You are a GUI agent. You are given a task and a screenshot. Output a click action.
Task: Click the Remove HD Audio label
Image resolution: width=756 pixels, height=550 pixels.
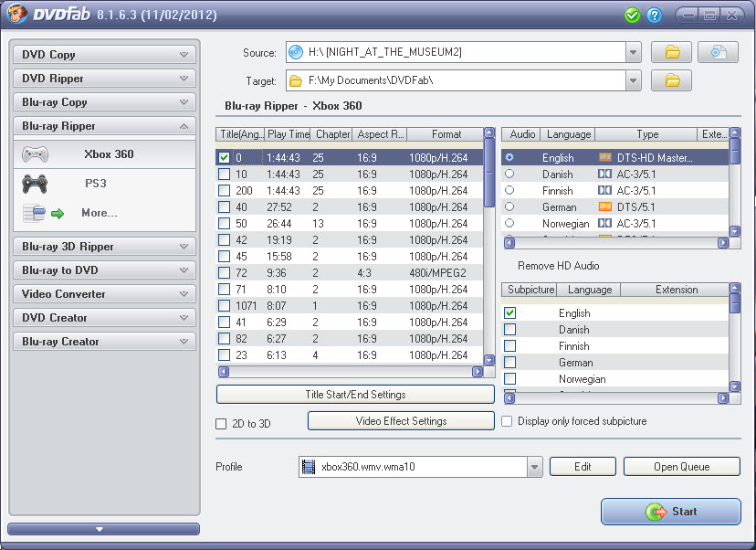558,266
